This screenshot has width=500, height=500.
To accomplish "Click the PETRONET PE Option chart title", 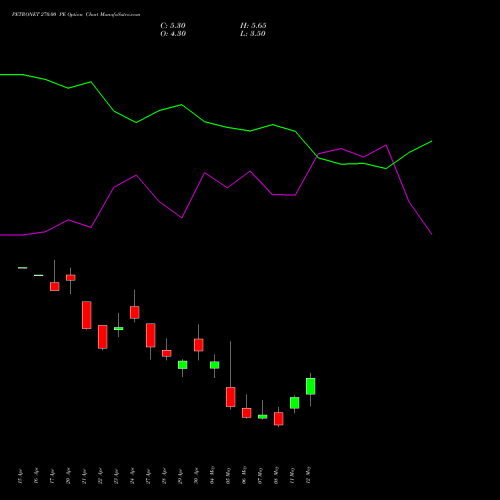I will pos(76,15).
